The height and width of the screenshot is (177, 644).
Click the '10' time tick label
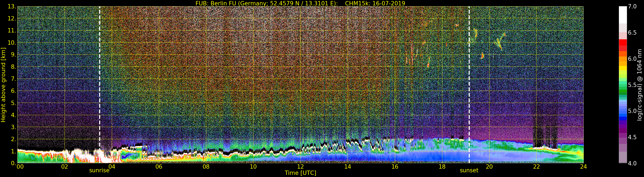tap(253, 167)
